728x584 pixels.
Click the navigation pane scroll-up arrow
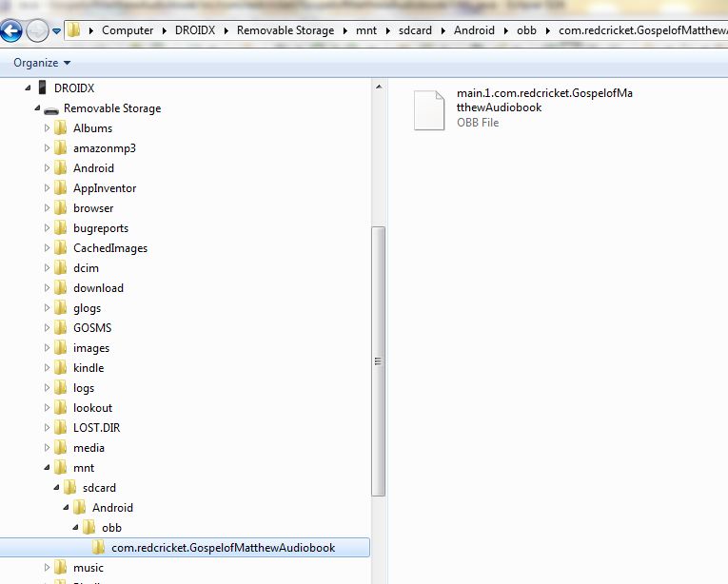(379, 87)
